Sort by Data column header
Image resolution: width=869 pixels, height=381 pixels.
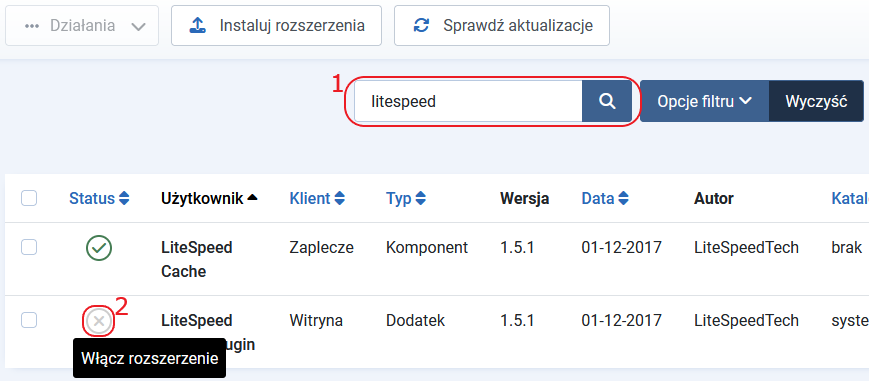point(605,199)
